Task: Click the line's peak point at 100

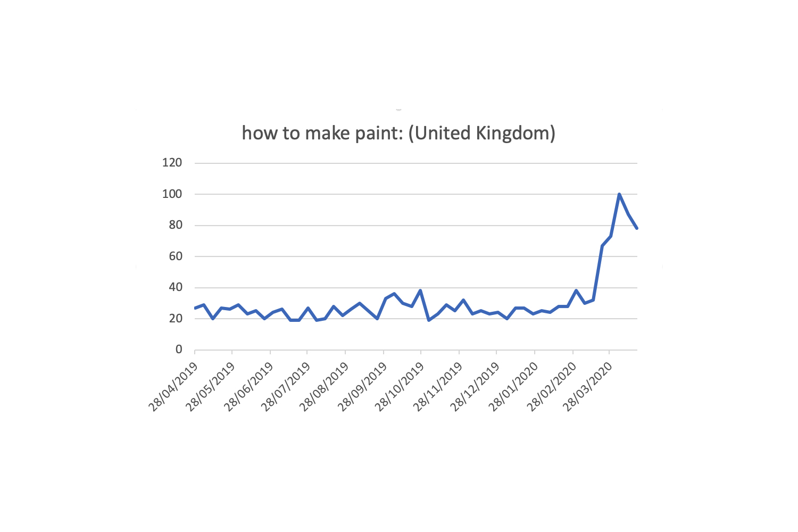Action: 619,194
